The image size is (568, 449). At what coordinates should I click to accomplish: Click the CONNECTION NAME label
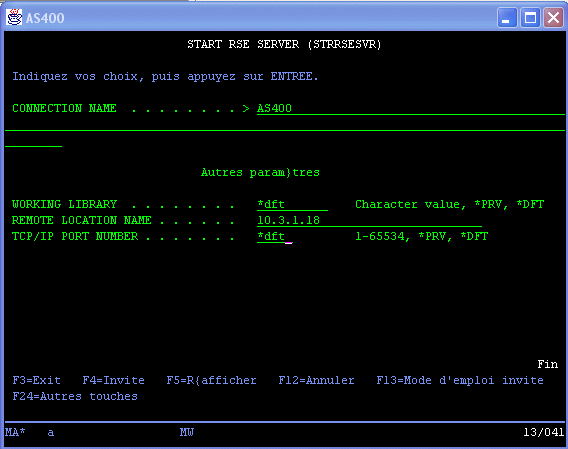point(64,108)
